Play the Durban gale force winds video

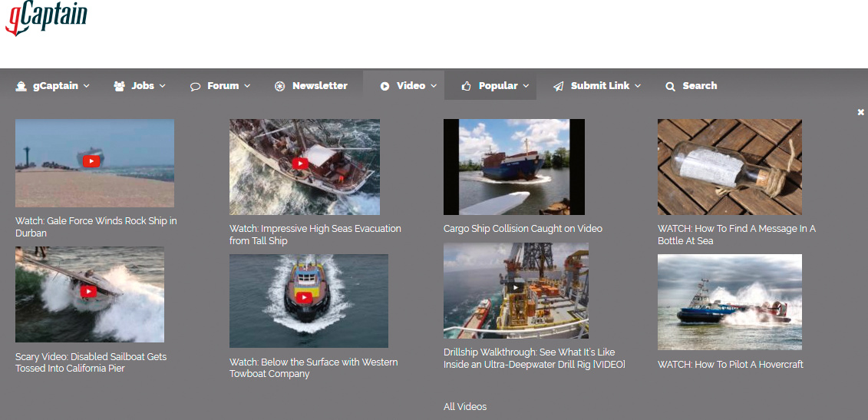(91, 161)
